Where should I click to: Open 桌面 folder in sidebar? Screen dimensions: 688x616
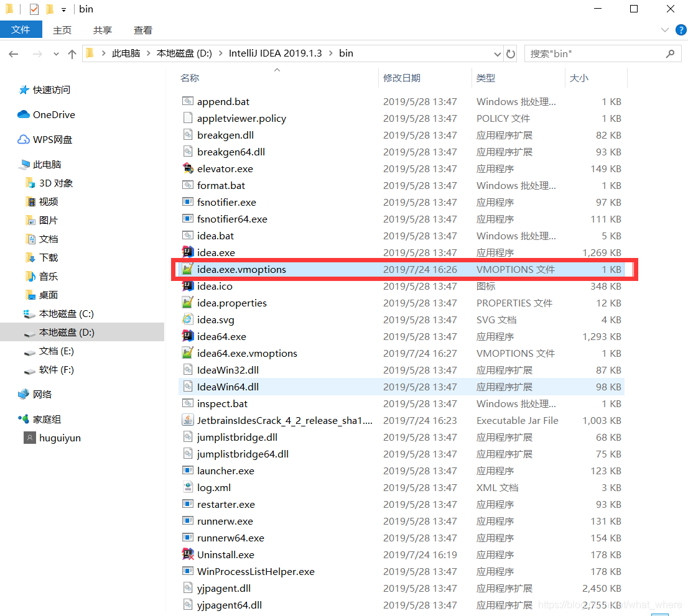click(49, 295)
